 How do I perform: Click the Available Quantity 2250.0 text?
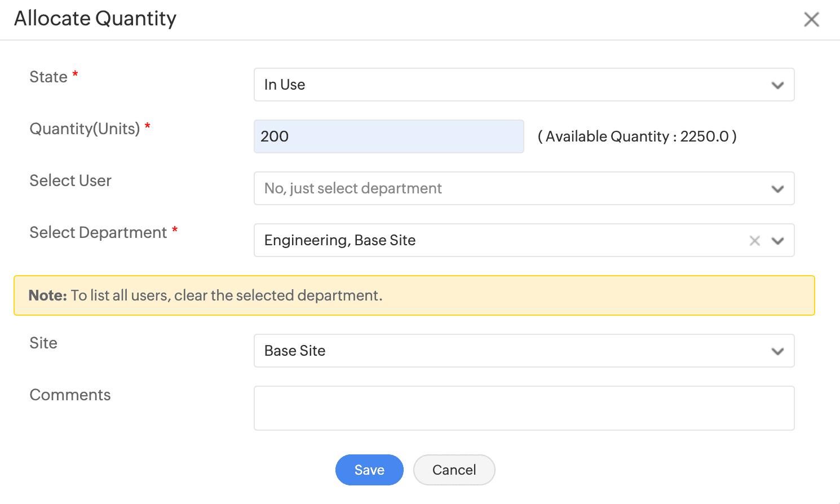pyautogui.click(x=637, y=136)
